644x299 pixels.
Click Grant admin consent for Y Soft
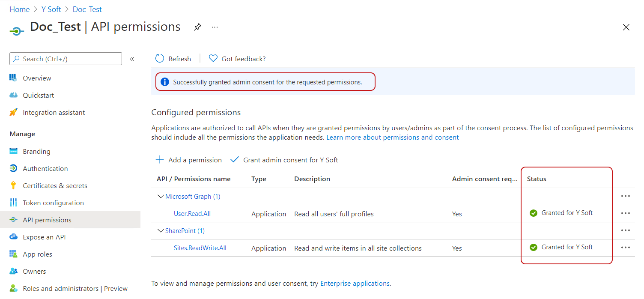pos(285,160)
